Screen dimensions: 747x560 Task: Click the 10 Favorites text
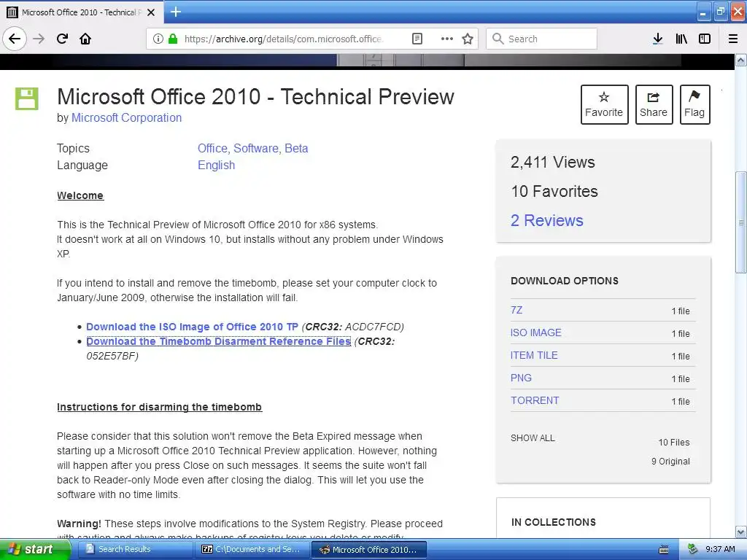click(554, 192)
